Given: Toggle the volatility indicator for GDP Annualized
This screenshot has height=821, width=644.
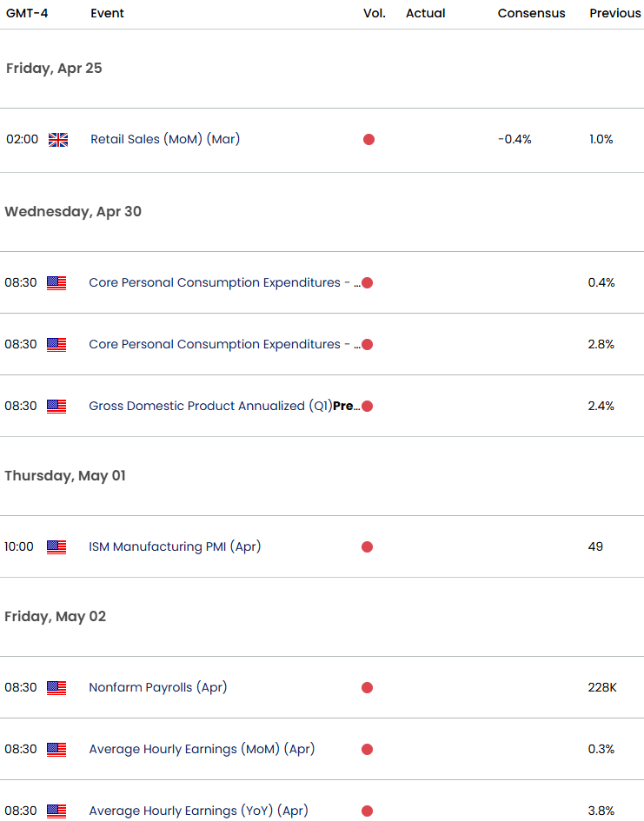Looking at the screenshot, I should click(367, 406).
